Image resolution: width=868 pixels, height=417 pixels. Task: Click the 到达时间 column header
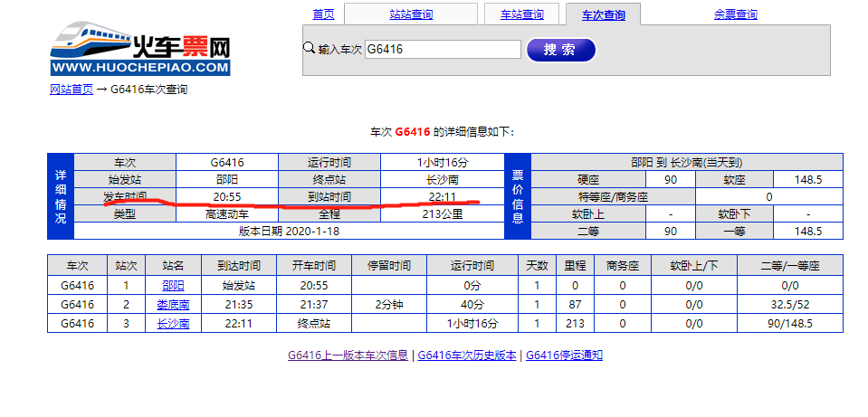click(239, 266)
